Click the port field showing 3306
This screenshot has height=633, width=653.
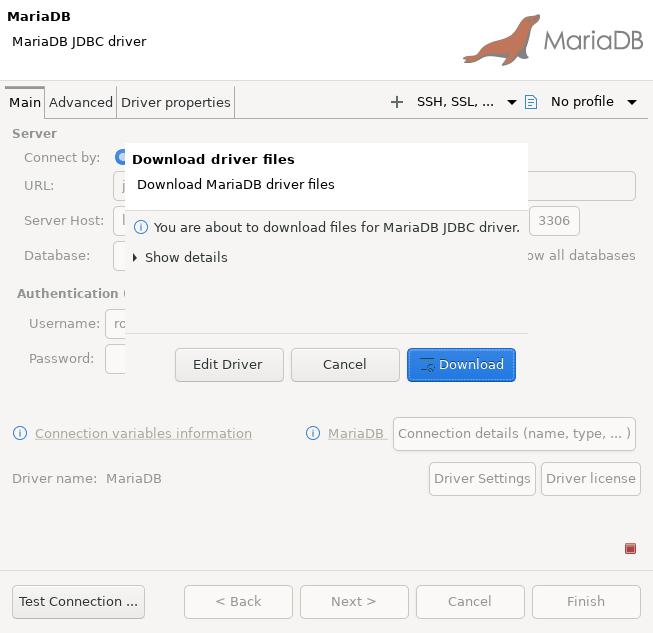point(554,221)
